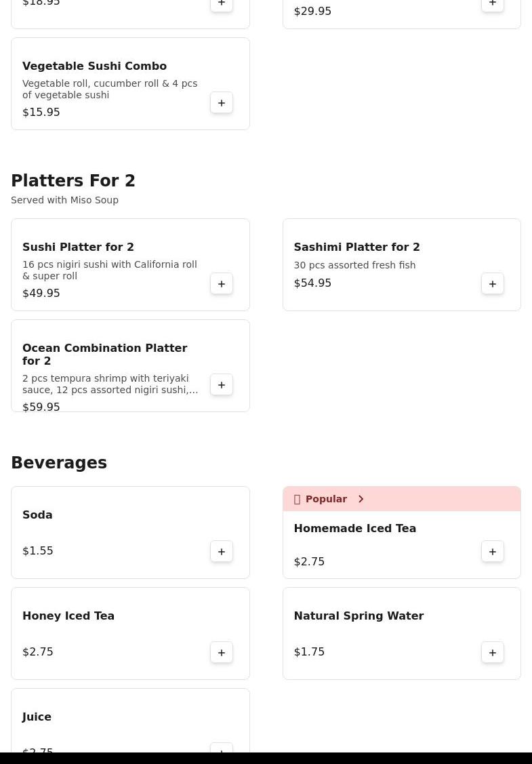Image resolution: width=532 pixels, height=764 pixels.
Task: Select the Soda item name
Action: click(37, 515)
